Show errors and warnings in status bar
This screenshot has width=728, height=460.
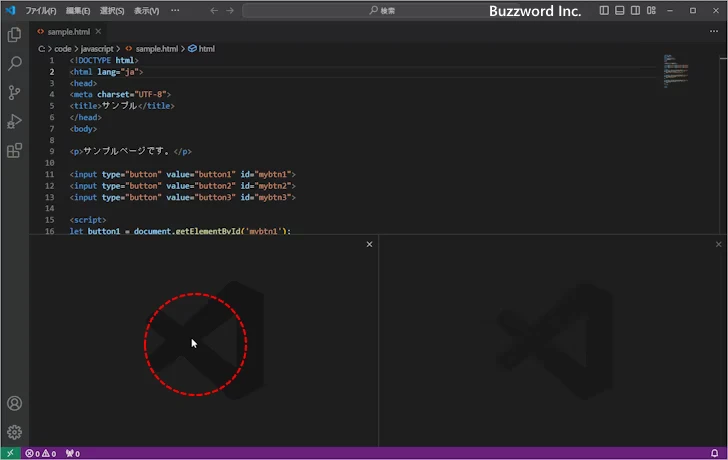tap(40, 453)
